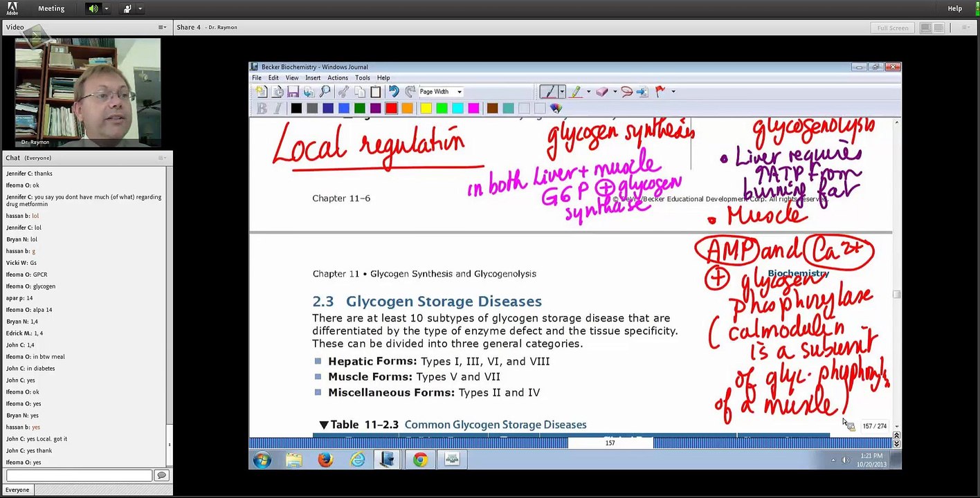The width and height of the screenshot is (980, 498).
Task: Collapse the Table 11-2.3 triangle
Action: coord(323,425)
